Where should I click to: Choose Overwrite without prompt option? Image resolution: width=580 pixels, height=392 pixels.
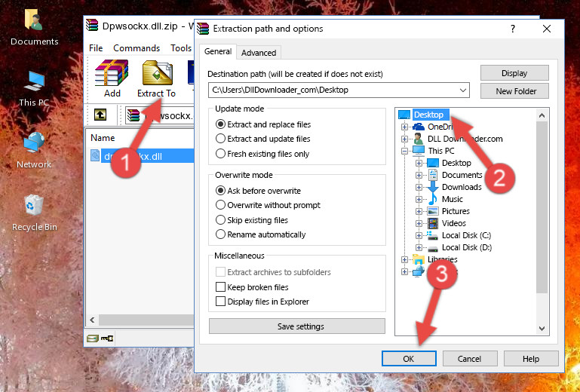[x=221, y=205]
